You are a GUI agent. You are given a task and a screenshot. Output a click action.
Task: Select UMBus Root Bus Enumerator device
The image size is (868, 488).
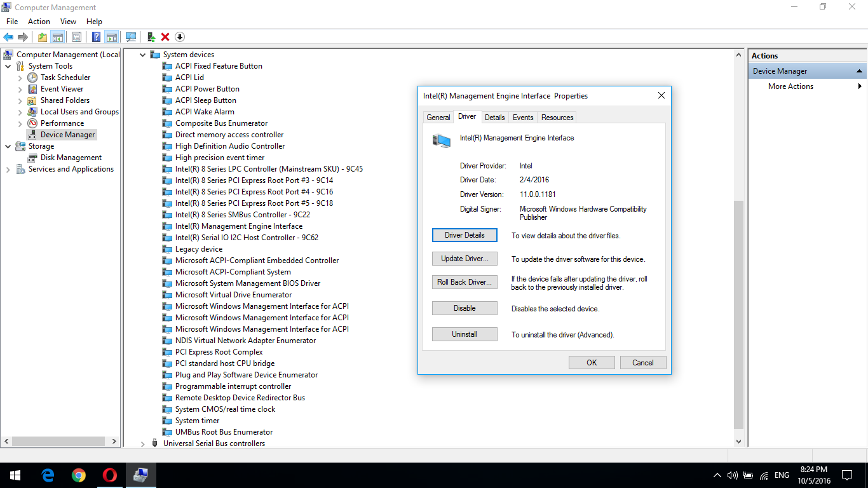(224, 432)
